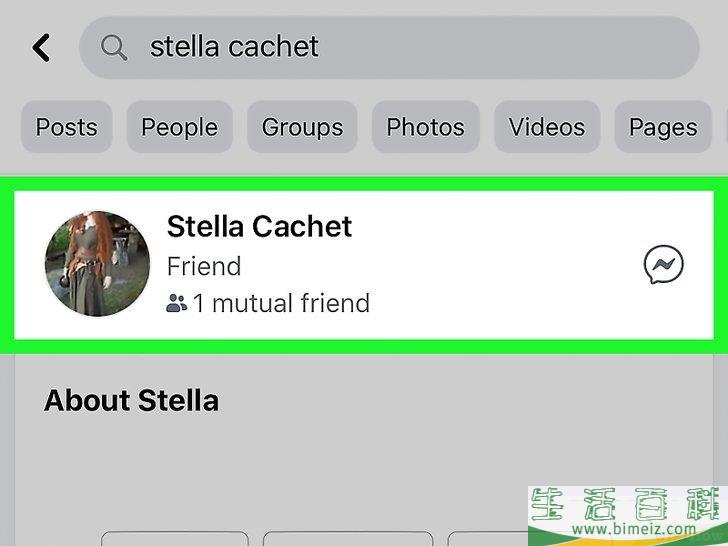Click the www.bimeiz.com watermark link
Image resolution: width=728 pixels, height=546 pixels.
(634, 529)
